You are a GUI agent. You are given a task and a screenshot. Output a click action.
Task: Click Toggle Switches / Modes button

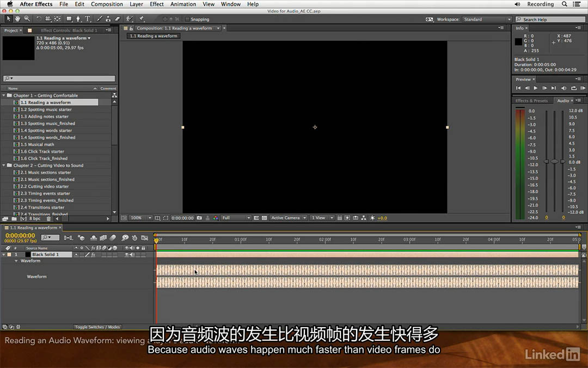coord(97,327)
